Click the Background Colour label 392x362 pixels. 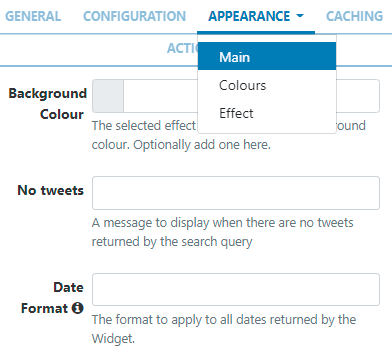(x=48, y=104)
